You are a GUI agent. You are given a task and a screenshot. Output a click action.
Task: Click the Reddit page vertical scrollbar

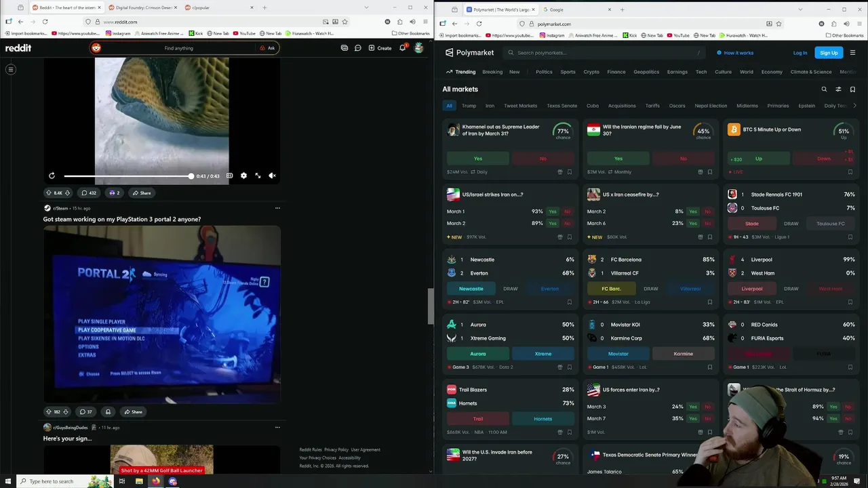point(431,306)
